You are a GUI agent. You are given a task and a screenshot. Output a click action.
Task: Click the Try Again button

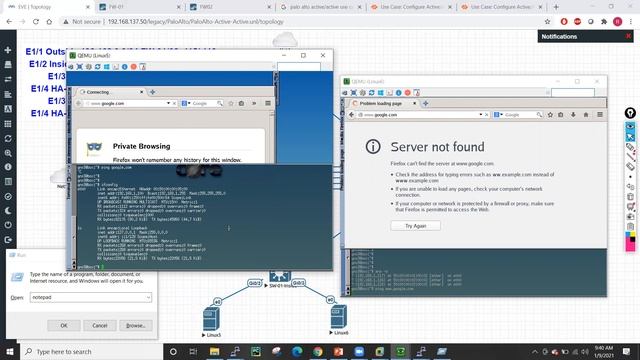(x=416, y=226)
